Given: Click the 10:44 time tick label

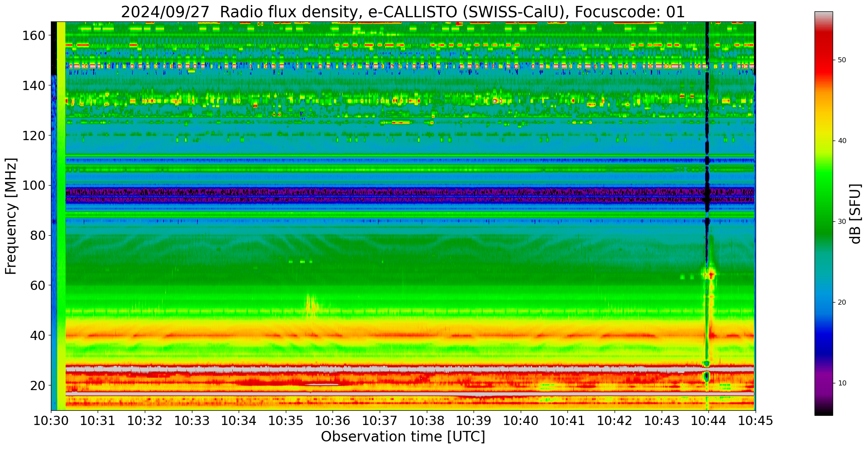Looking at the screenshot, I should [708, 421].
